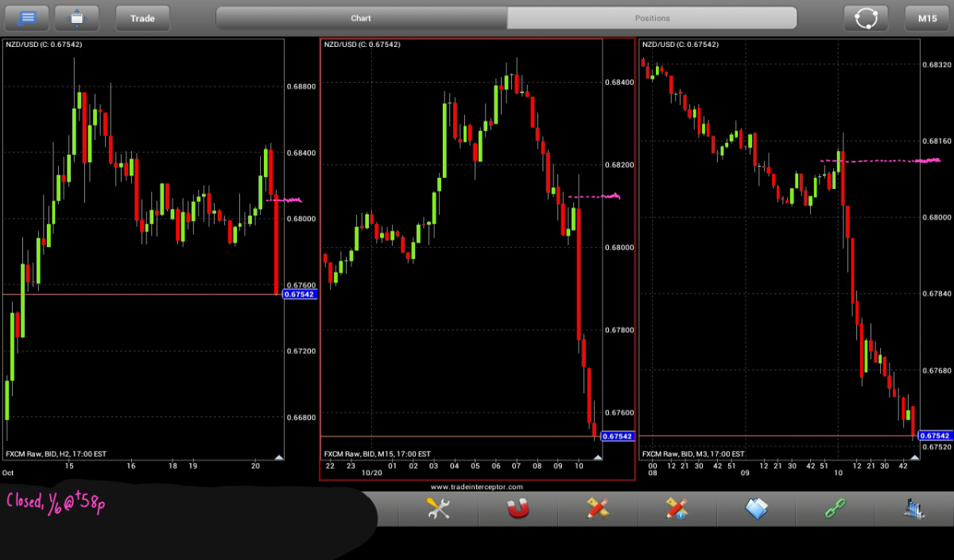The width and height of the screenshot is (954, 560).
Task: Open the Trade button
Action: [143, 17]
